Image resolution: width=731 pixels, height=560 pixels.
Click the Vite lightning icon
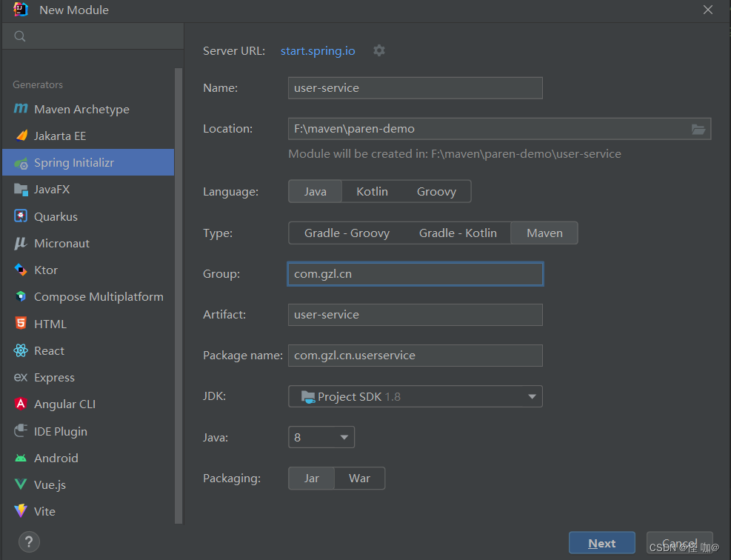pos(21,511)
